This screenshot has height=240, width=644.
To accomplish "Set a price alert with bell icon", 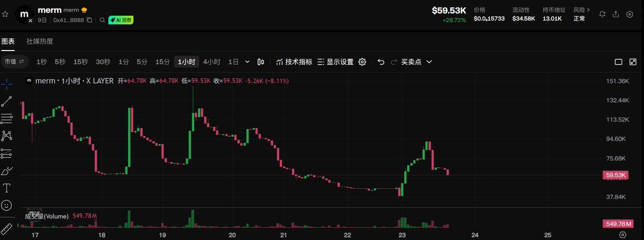I will pos(603,14).
